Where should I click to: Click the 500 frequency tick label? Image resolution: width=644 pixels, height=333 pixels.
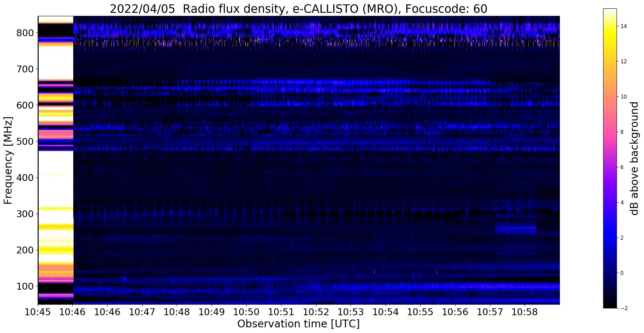tap(24, 141)
